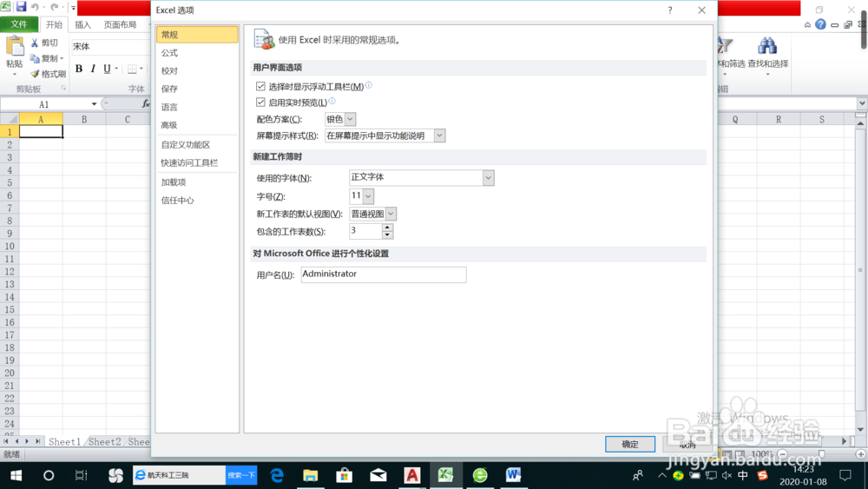This screenshot has height=489, width=868.
Task: Toggle Italic formatting in ribbon
Action: pyautogui.click(x=93, y=69)
